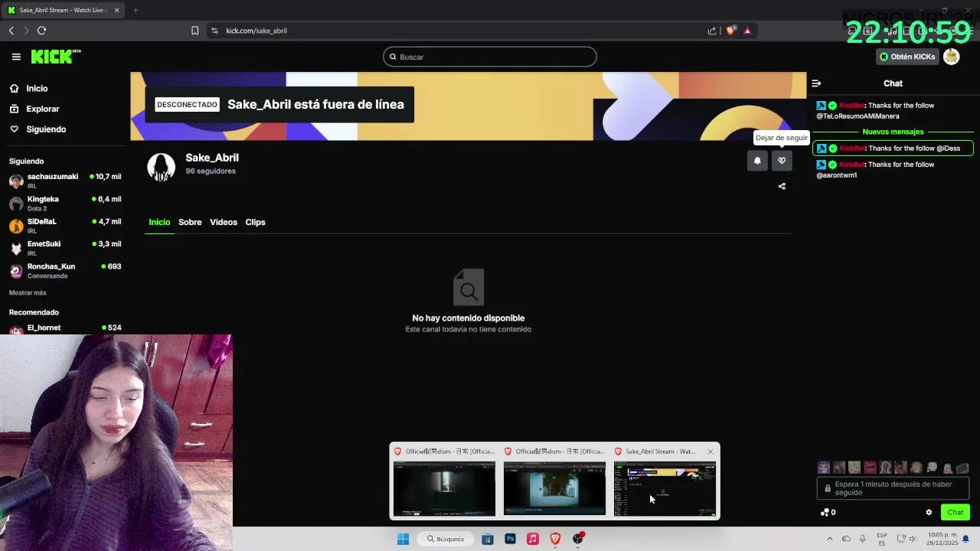Image resolution: width=980 pixels, height=551 pixels.
Task: Open the Kick hamburger menu
Action: [x=16, y=57]
